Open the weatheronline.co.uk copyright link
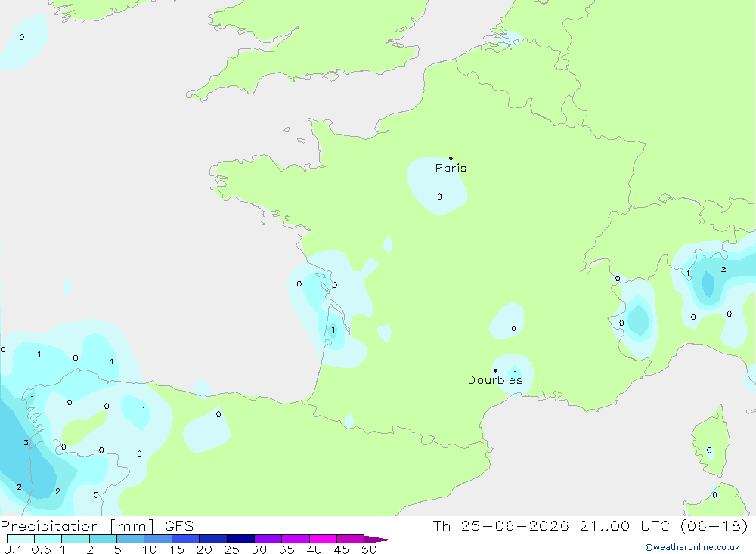This screenshot has width=756, height=554. [692, 547]
